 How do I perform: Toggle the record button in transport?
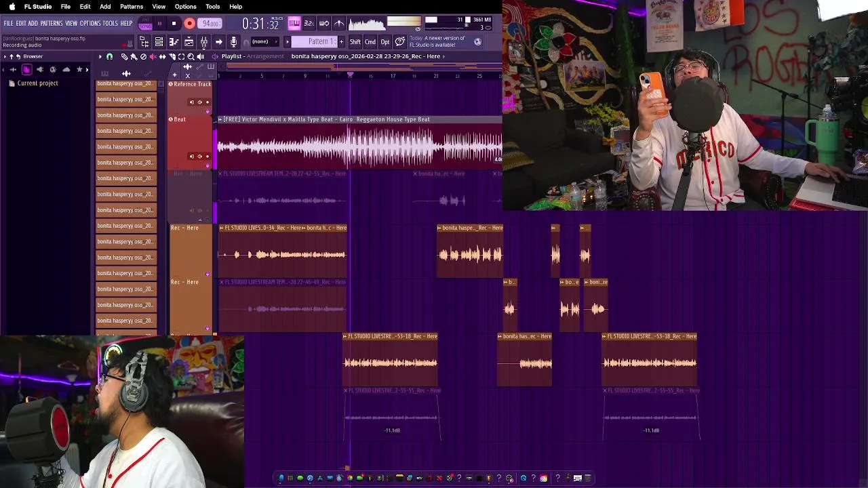(189, 24)
